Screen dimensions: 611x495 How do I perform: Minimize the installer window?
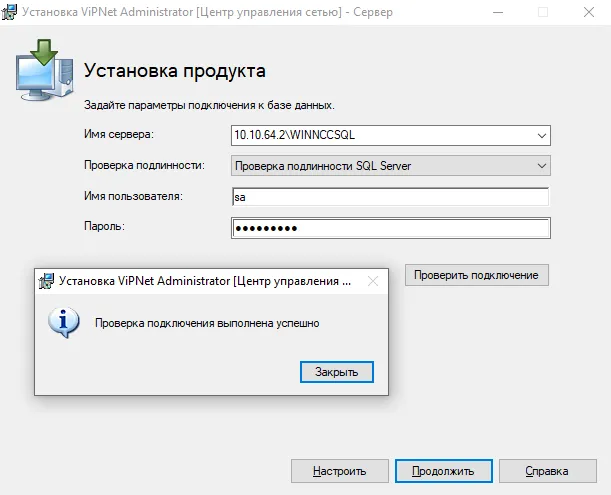pyautogui.click(x=498, y=12)
